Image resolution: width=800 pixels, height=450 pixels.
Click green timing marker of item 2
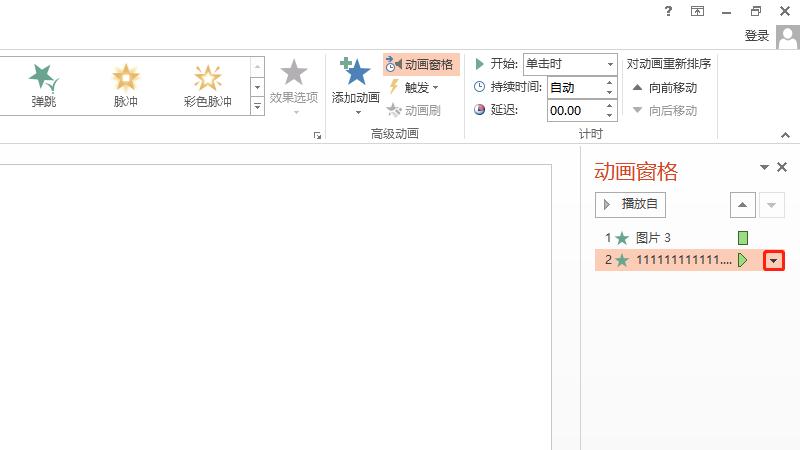point(742,260)
